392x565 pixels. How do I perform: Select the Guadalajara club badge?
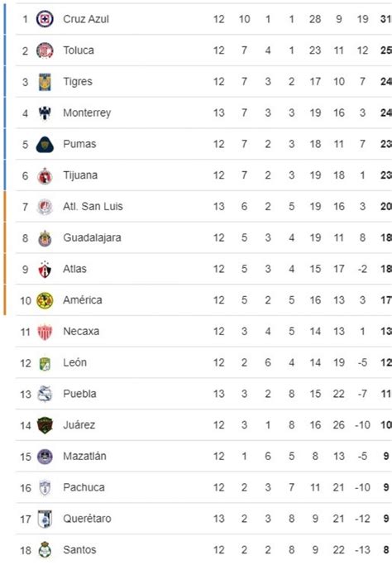click(x=45, y=238)
